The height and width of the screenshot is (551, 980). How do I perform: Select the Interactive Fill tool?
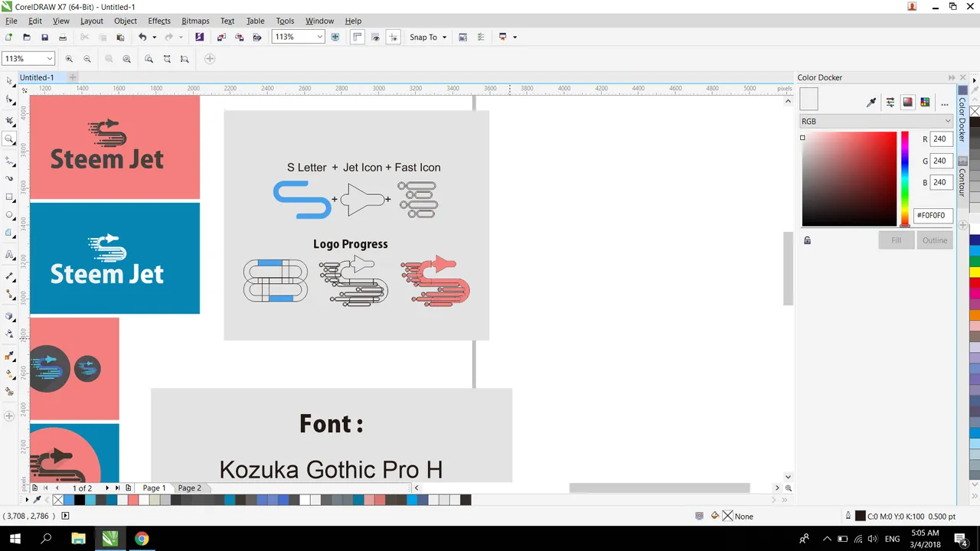click(9, 374)
